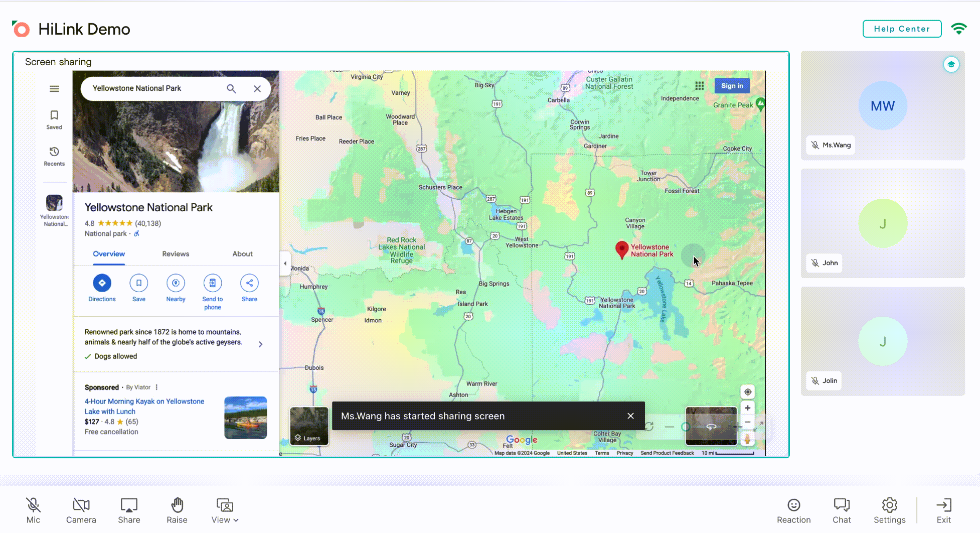This screenshot has height=533, width=980.
Task: Switch to the Reviews tab
Action: click(x=176, y=254)
